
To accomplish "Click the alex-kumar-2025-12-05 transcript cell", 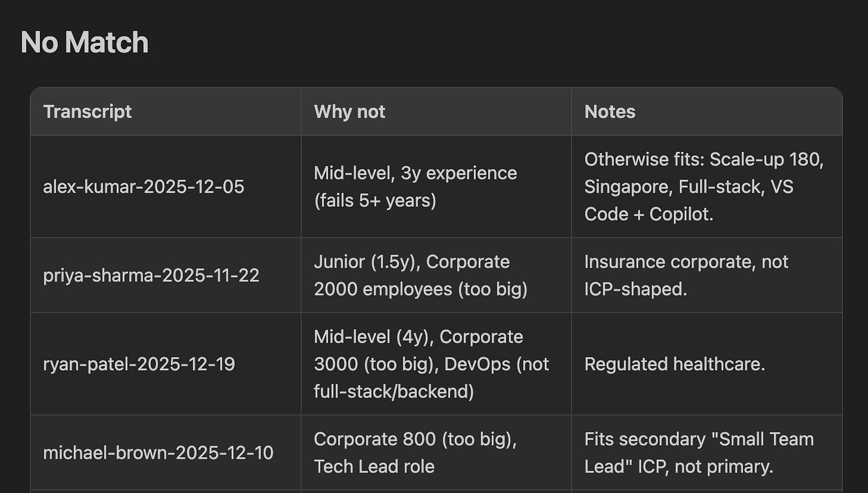I will click(166, 187).
